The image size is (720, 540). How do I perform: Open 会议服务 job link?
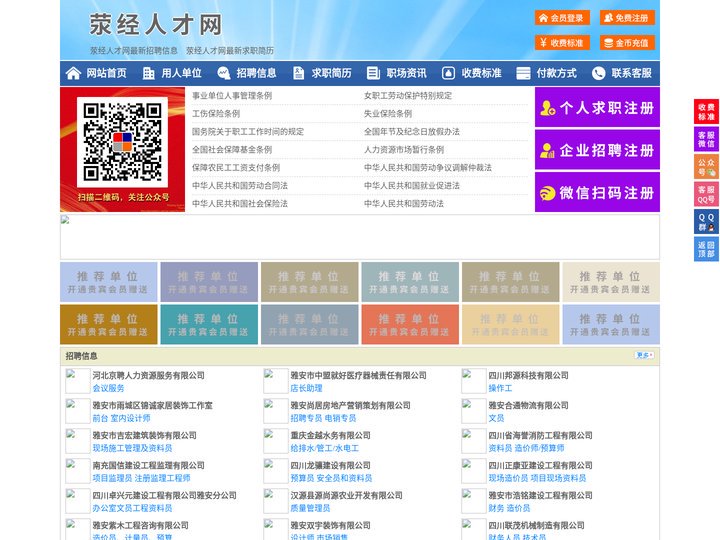coord(108,388)
